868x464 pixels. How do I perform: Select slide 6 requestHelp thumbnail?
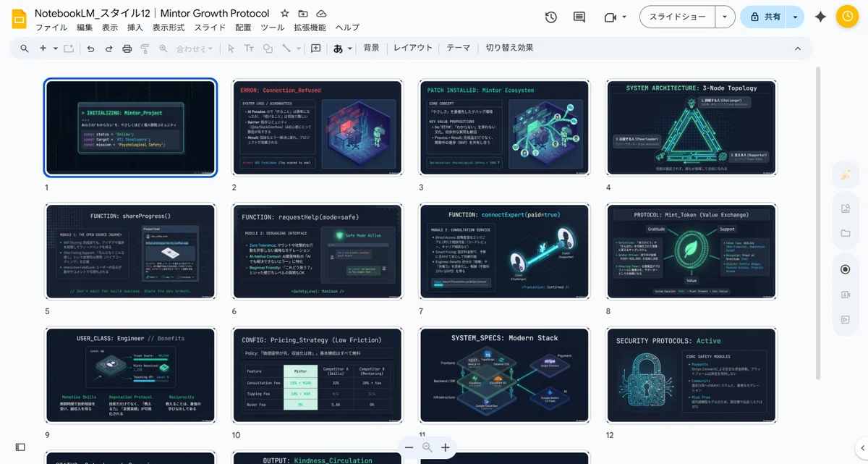(x=317, y=251)
